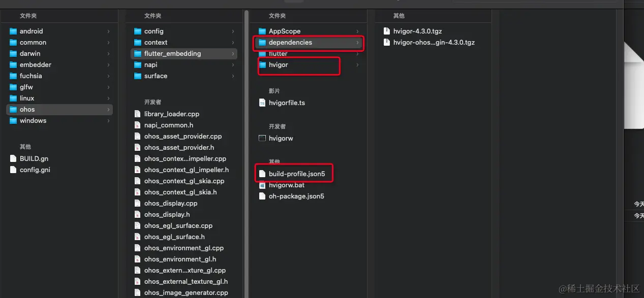Click the hvigorw executable icon

262,138
